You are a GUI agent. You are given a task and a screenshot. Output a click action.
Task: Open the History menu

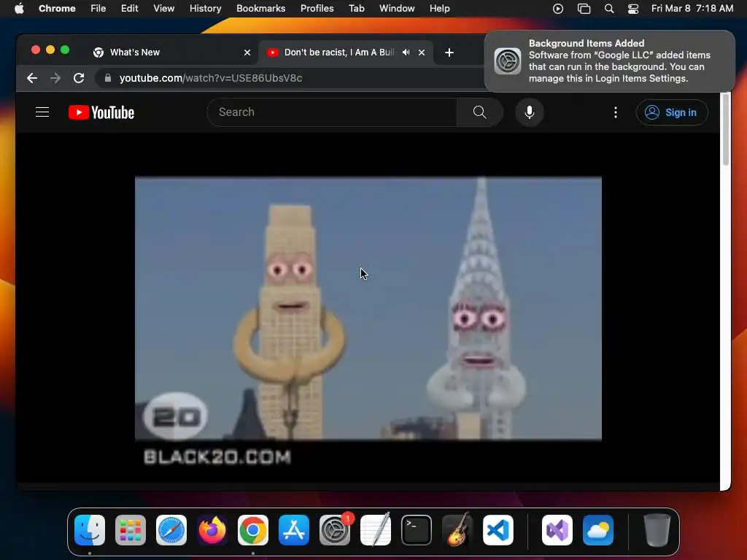(x=205, y=9)
